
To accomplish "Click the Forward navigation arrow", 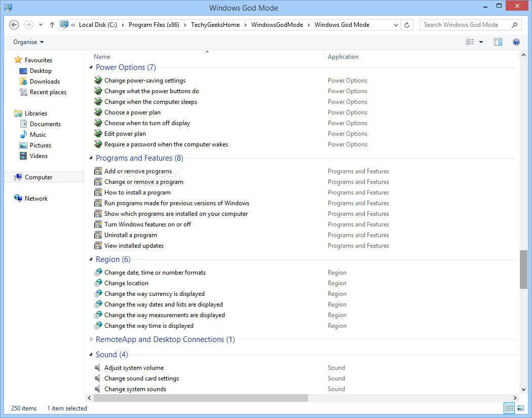I will pos(28,25).
